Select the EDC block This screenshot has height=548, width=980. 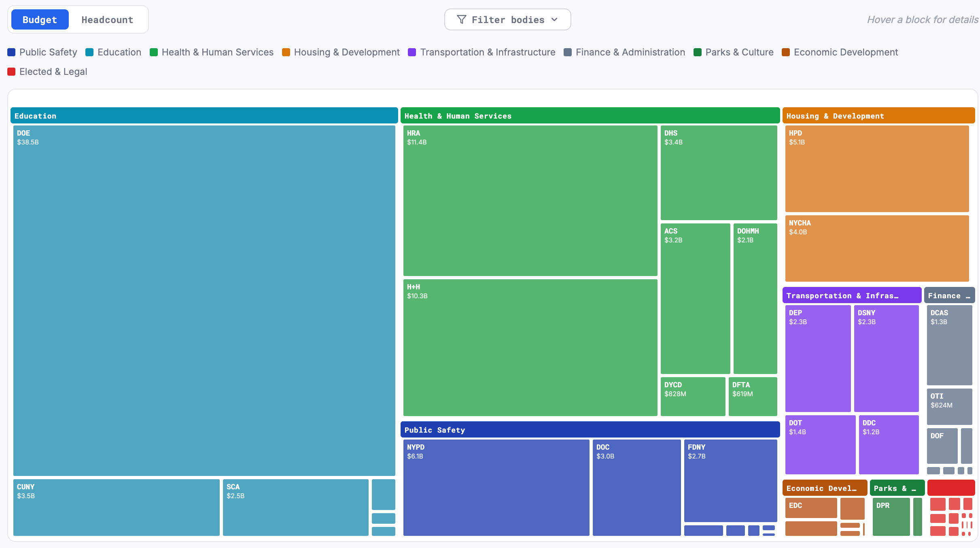point(811,508)
